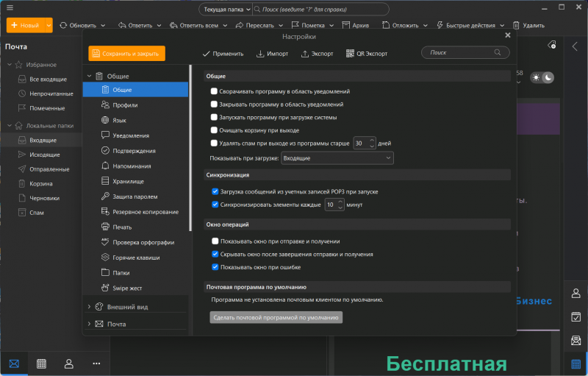Uncheck show window on error
This screenshot has height=376, width=588.
(215, 267)
